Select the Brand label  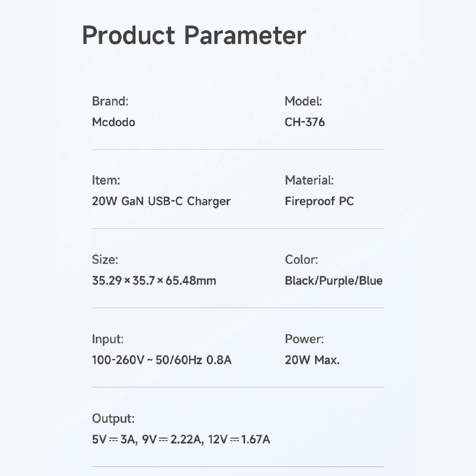[110, 101]
